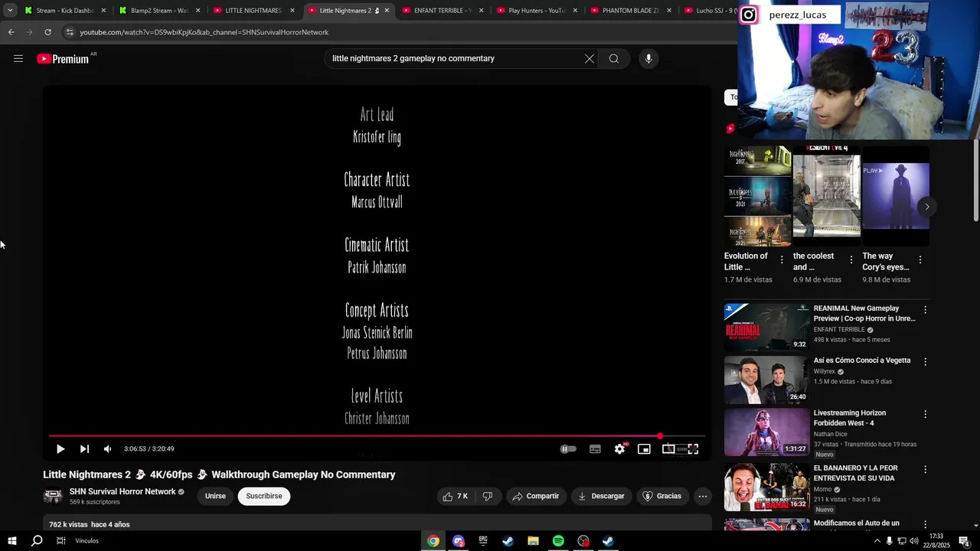Start voice search with microphone
Screen dimensions: 980x551
[648, 58]
